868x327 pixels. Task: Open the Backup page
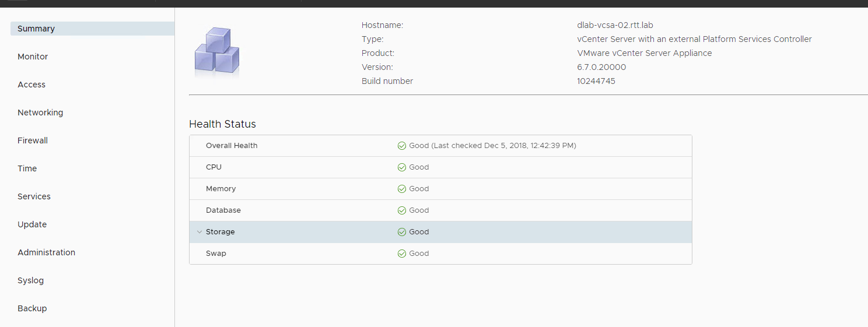point(32,308)
